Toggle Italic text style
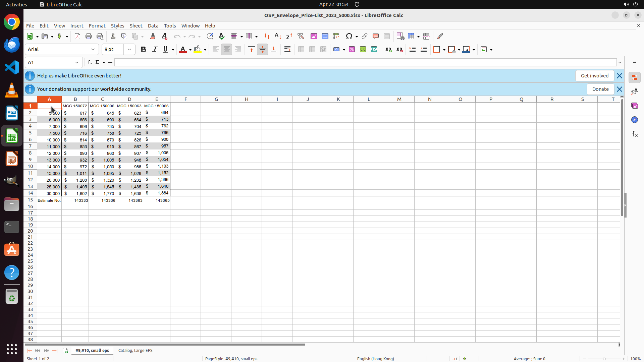The width and height of the screenshot is (644, 362). [155, 50]
